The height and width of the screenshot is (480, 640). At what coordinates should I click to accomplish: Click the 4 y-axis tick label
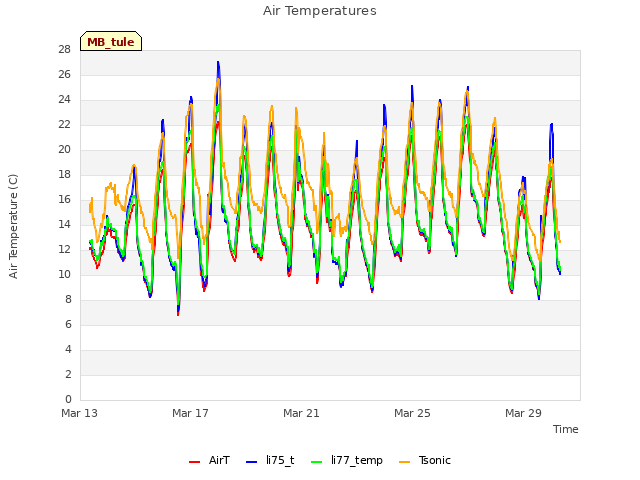[x=68, y=349]
